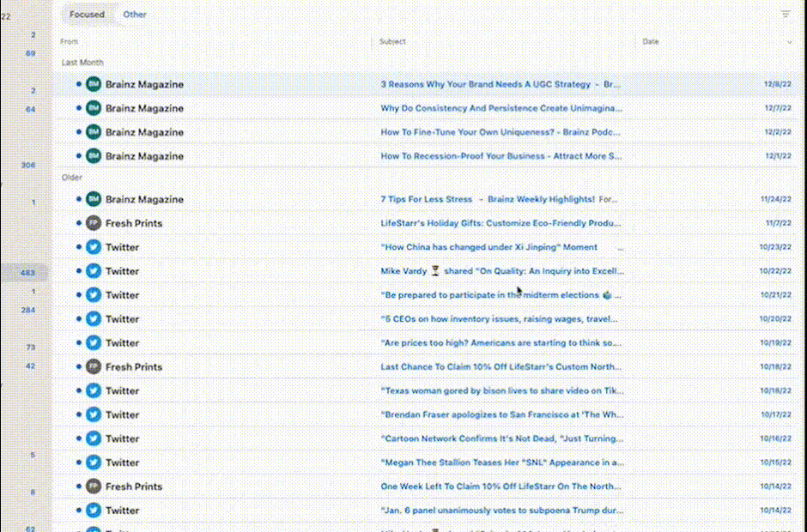Toggle unread dot on Cartoon Network email

coord(79,438)
